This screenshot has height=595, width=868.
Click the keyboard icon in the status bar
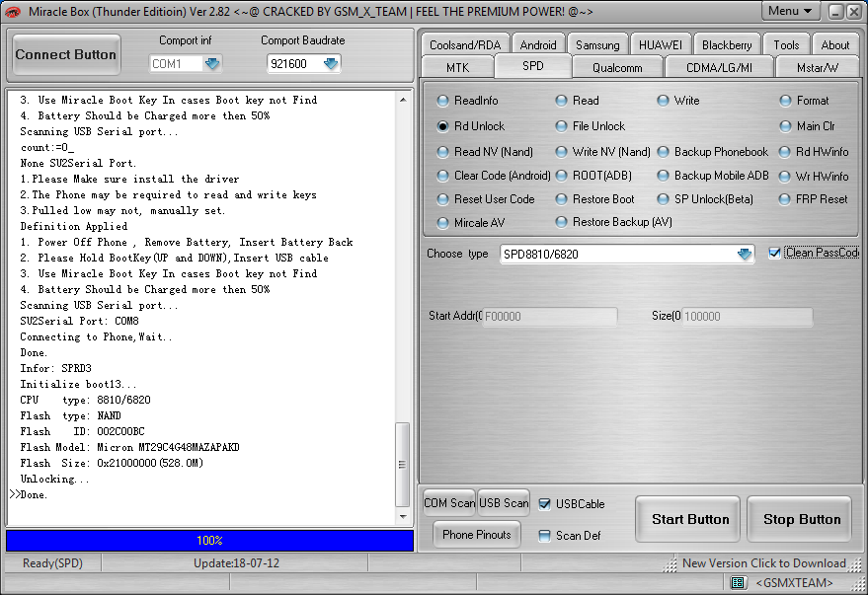[738, 582]
